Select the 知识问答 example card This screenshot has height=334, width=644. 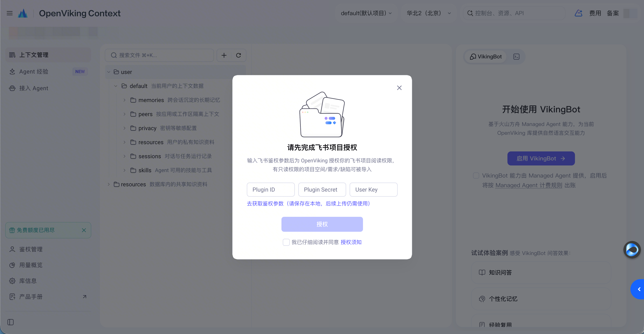541,272
